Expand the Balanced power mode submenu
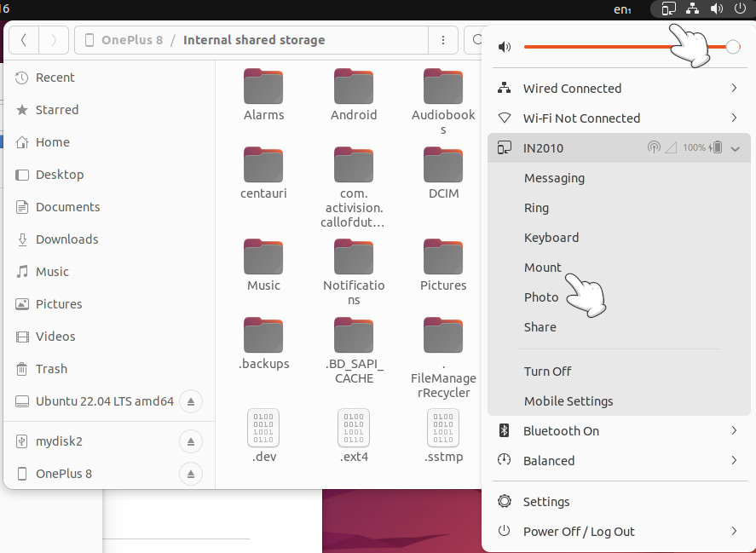The image size is (756, 553). click(734, 461)
